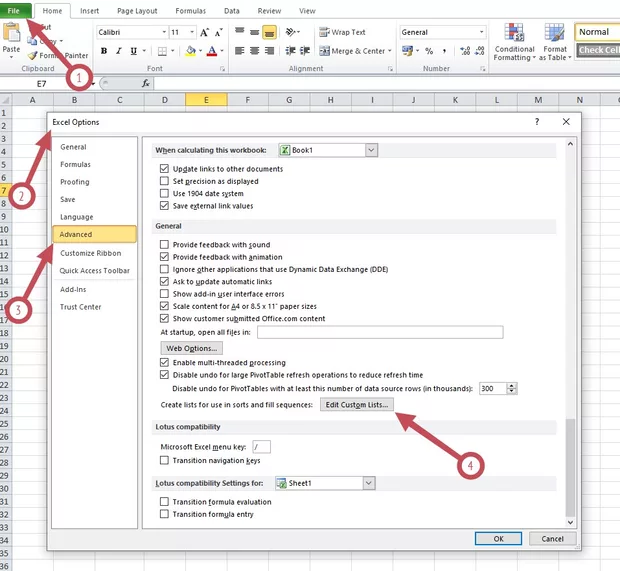The width and height of the screenshot is (620, 571).
Task: Click the Fill Color bucket icon
Action: point(191,51)
